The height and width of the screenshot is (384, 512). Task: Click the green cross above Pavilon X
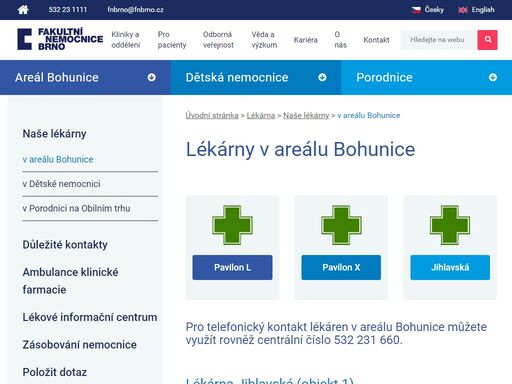point(341,225)
